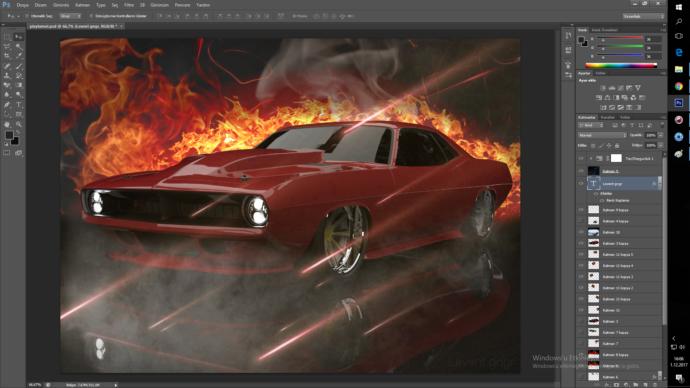The height and width of the screenshot is (388, 690).
Task: Click the toolbox foreground color swatch
Action: coord(9,135)
